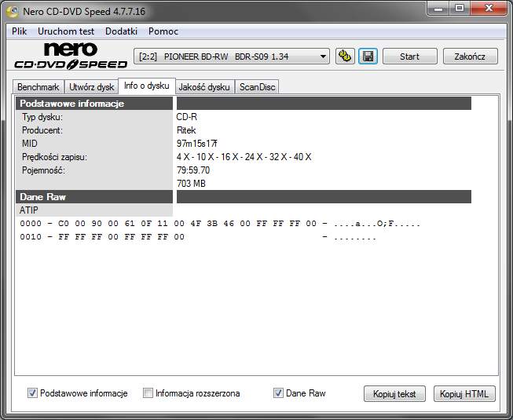Click the Start button
The width and height of the screenshot is (513, 420).
click(409, 57)
